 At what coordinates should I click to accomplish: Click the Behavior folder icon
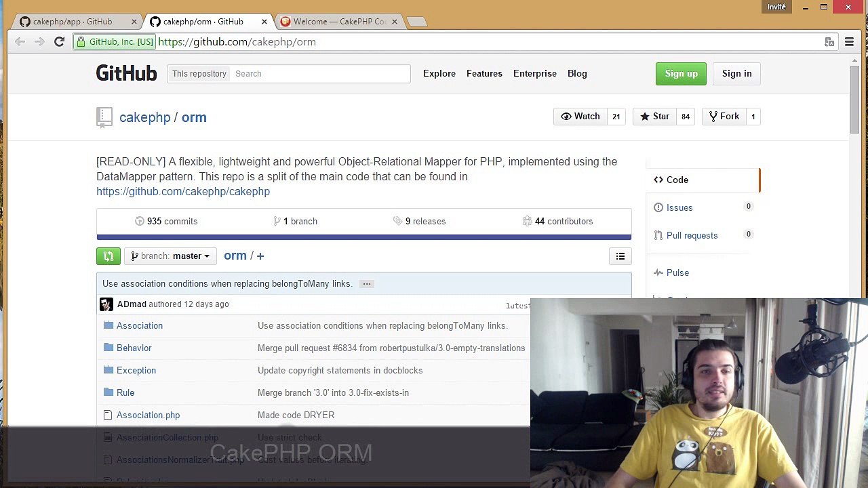[x=108, y=348]
